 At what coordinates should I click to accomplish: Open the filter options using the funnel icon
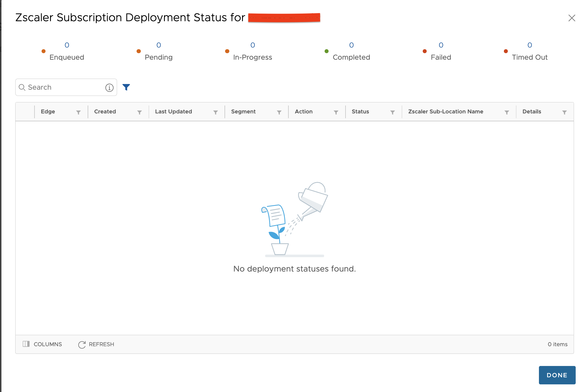[126, 87]
